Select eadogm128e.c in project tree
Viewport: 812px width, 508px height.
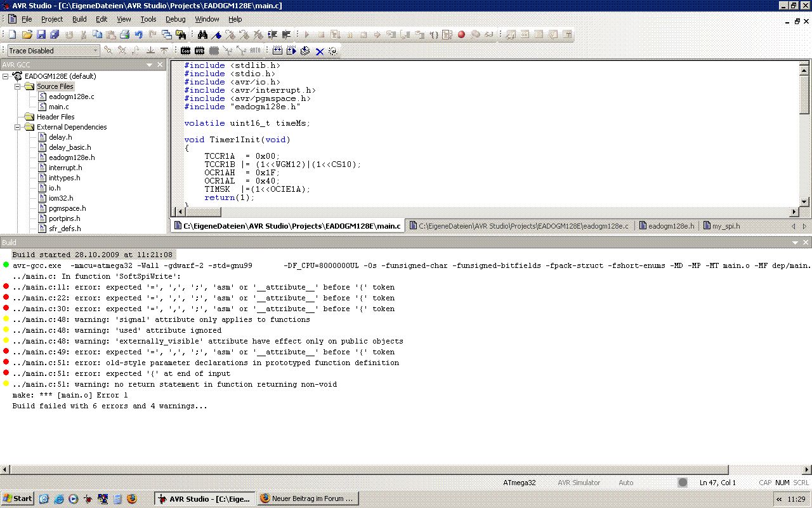pyautogui.click(x=71, y=97)
